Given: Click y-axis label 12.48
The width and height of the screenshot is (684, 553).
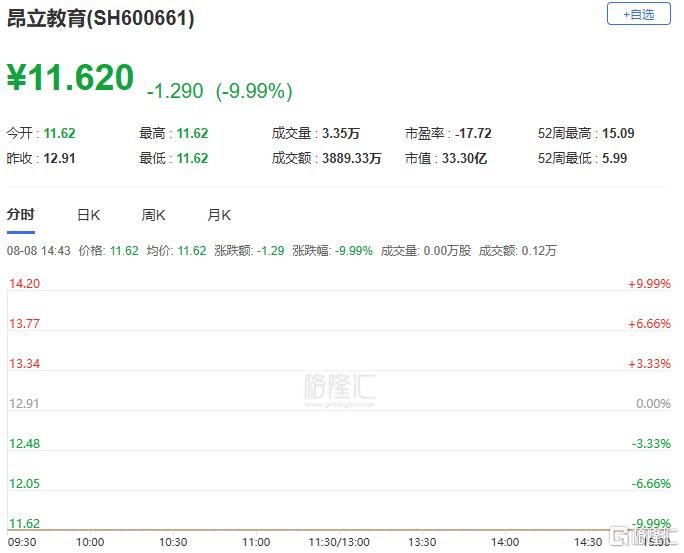Looking at the screenshot, I should [24, 444].
